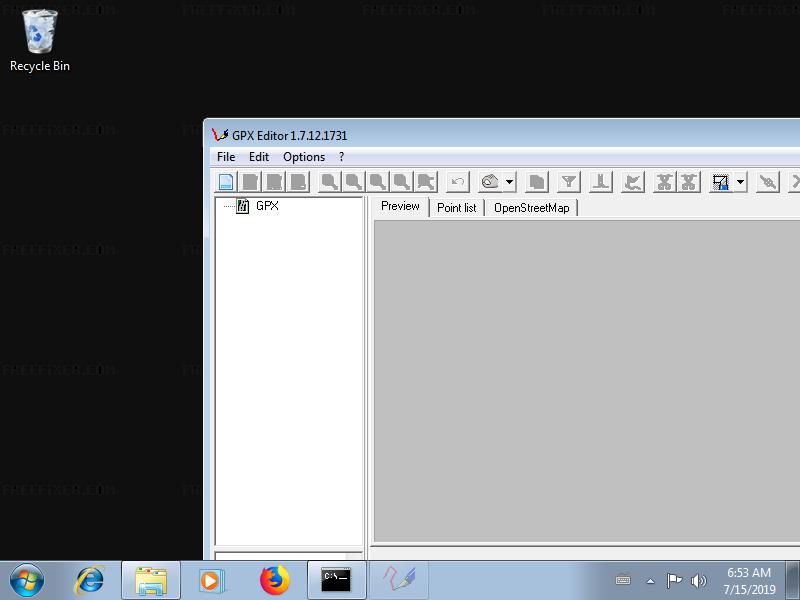Screen dimensions: 800x600
Task: Click the New file toolbar icon
Action: coord(226,182)
